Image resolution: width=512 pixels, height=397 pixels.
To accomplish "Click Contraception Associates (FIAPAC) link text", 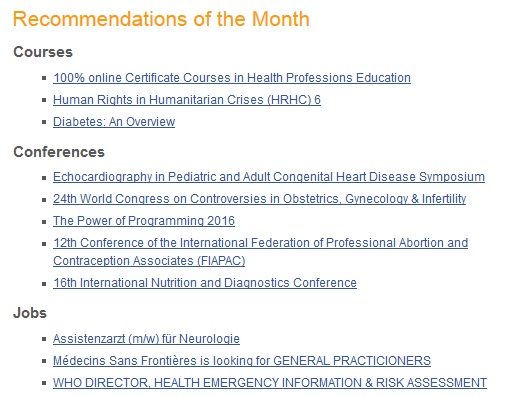I will pos(149,261).
